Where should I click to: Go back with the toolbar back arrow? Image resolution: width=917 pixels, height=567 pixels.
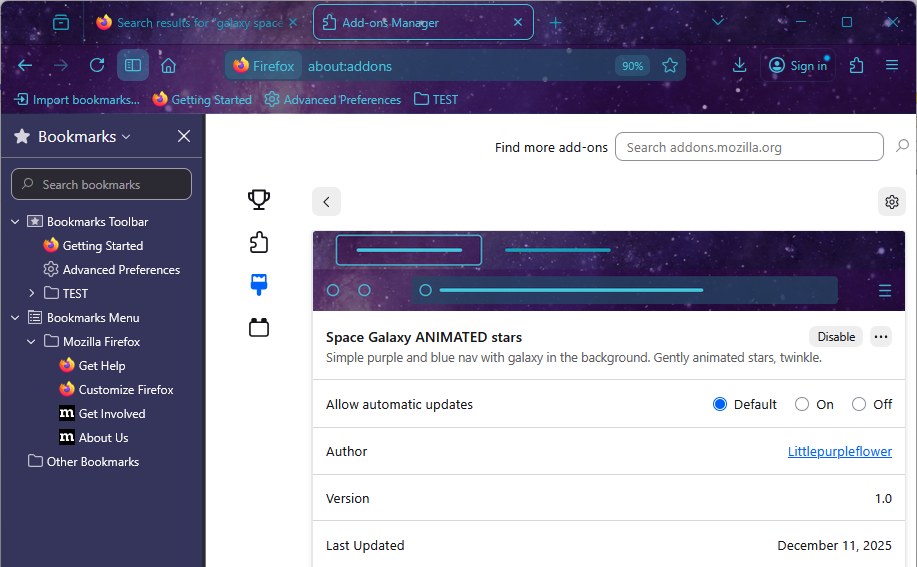pyautogui.click(x=25, y=65)
